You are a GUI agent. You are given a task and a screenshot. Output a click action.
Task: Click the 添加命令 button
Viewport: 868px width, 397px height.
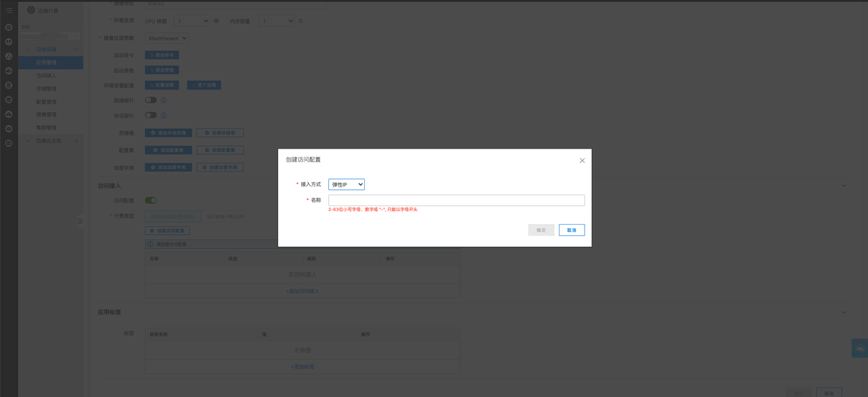point(162,55)
